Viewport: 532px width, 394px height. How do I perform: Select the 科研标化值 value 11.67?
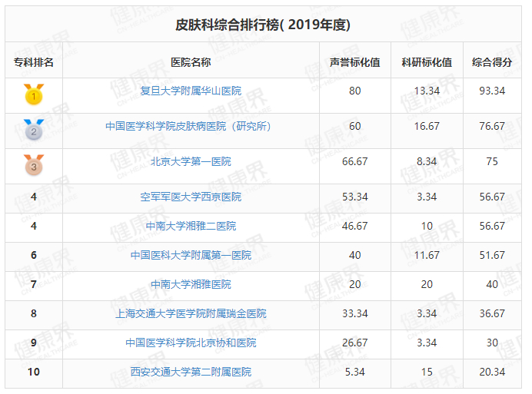(x=427, y=255)
